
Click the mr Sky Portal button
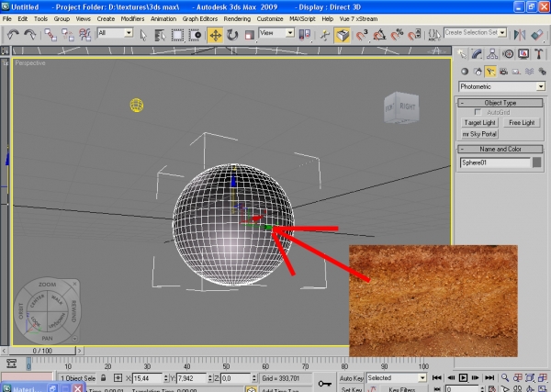[x=479, y=134]
